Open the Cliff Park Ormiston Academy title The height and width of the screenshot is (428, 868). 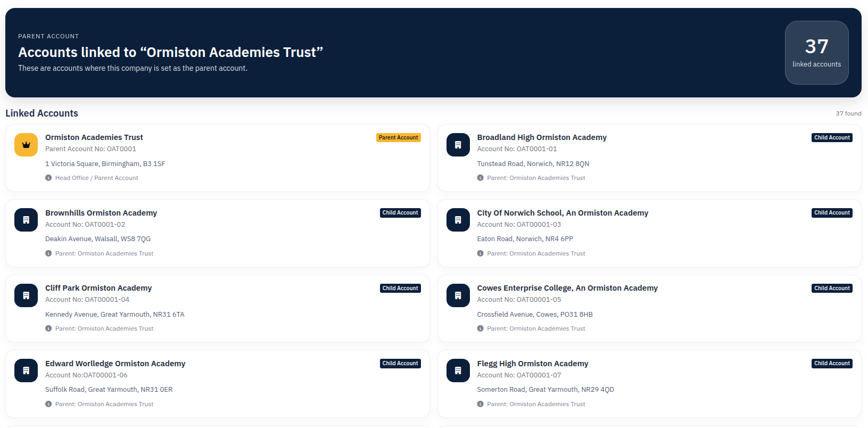coord(98,288)
